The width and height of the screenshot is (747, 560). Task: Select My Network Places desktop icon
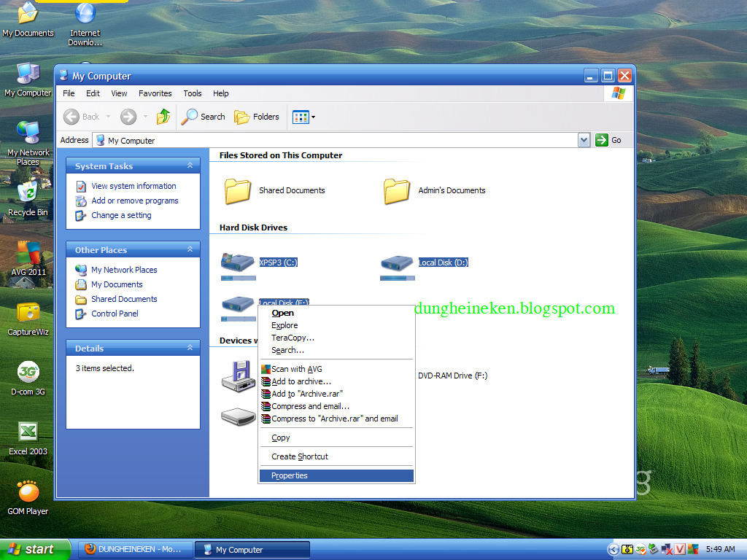pyautogui.click(x=28, y=144)
